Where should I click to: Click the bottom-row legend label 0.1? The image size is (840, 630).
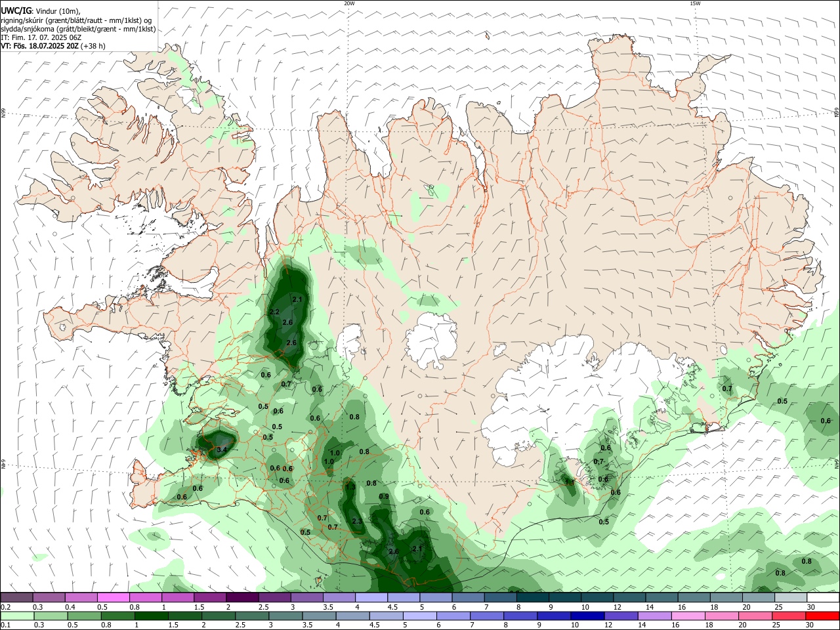[x=5, y=625]
